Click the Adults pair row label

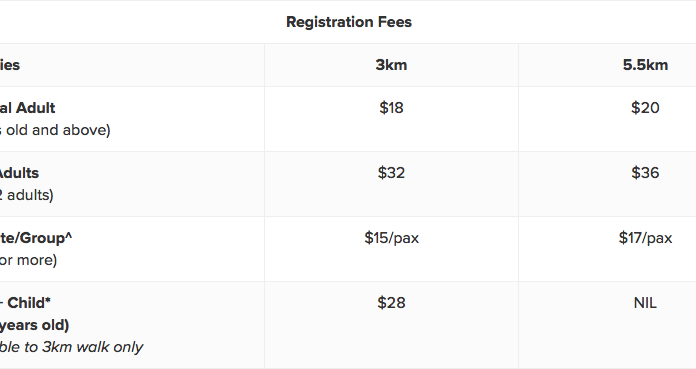[x=20, y=173]
